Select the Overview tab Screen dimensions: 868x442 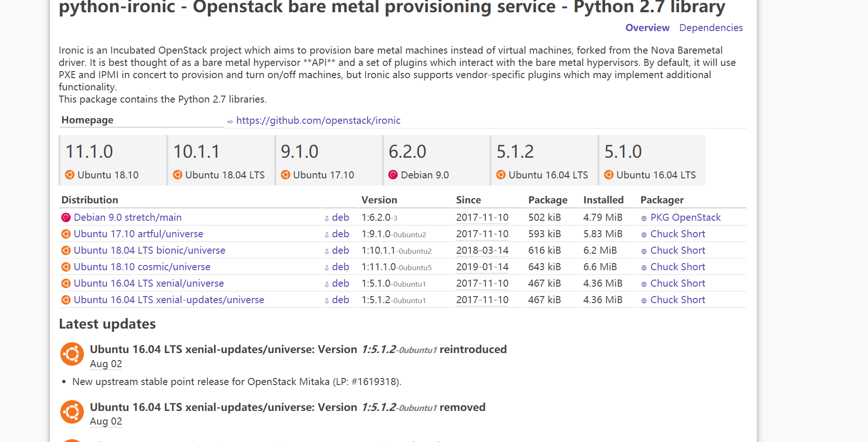[647, 28]
